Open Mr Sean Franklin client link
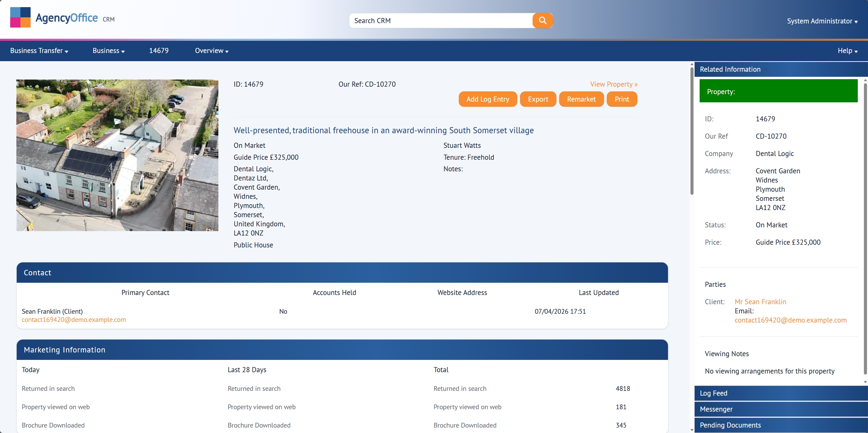This screenshot has height=433, width=868. coord(760,302)
